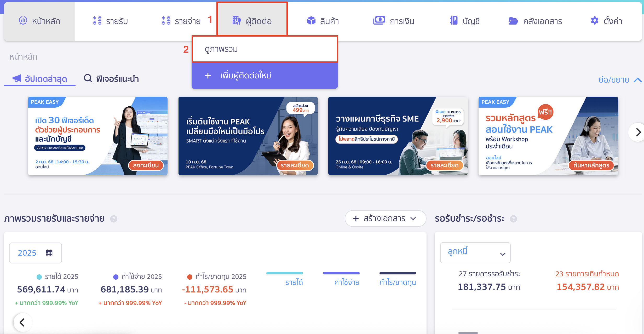The width and height of the screenshot is (644, 334).
Task: Click the income arrow-down list icon
Action: click(x=97, y=20)
